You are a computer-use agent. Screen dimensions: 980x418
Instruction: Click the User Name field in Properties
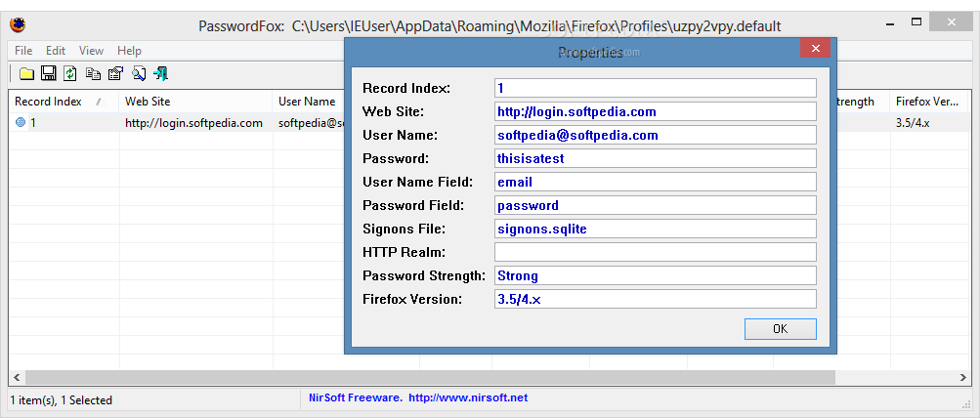coord(655,135)
